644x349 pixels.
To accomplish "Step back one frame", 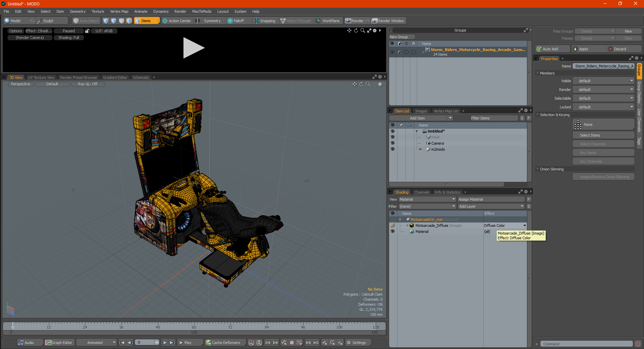I will (130, 343).
